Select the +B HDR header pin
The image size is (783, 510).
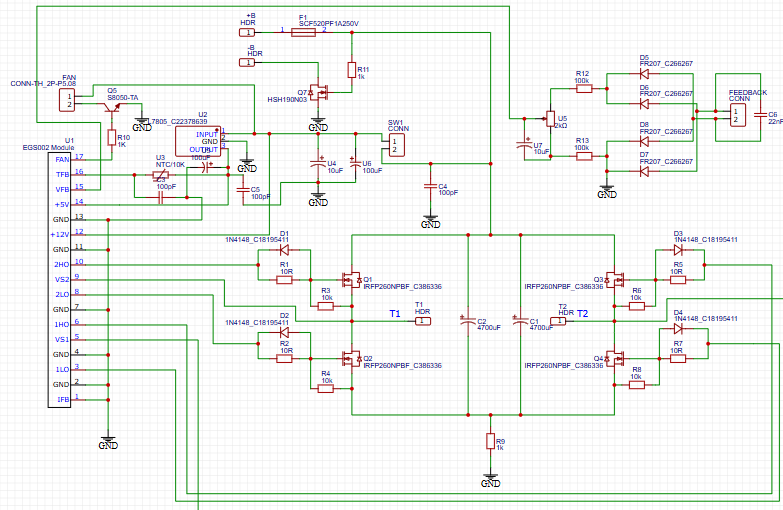coord(247,32)
